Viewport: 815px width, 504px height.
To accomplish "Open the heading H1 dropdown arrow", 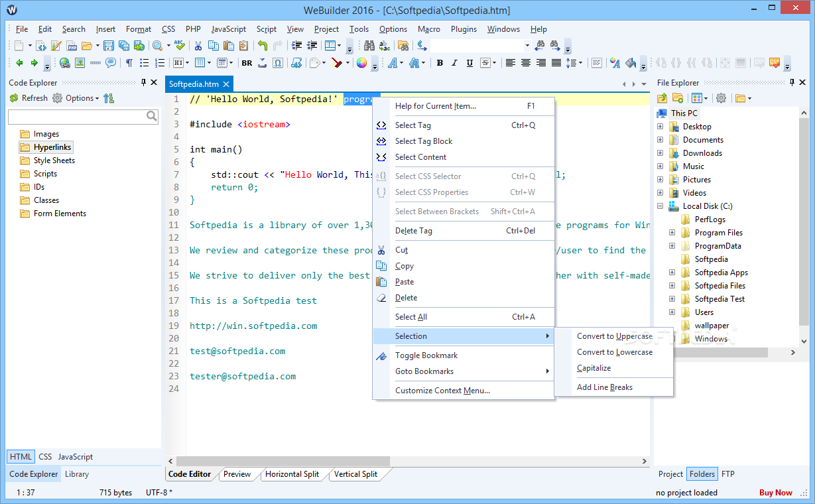I will click(187, 63).
